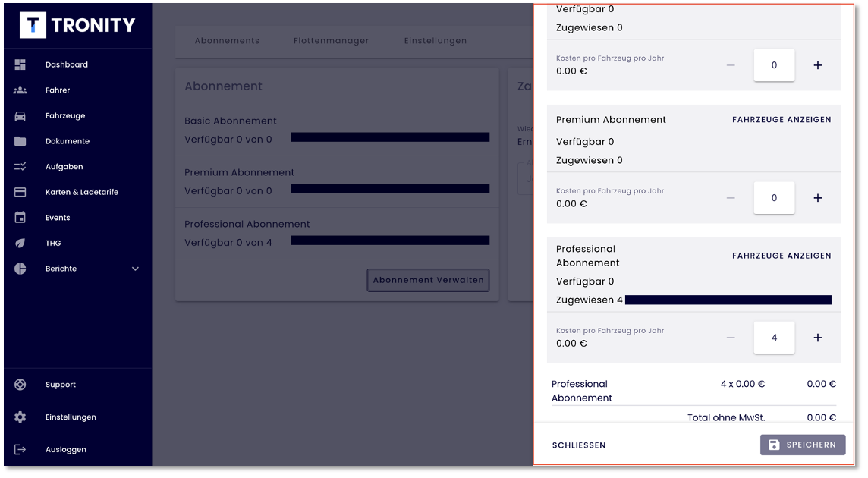Click the checklist icon for Aufgaben
This screenshot has width=868, height=478.
pos(20,167)
